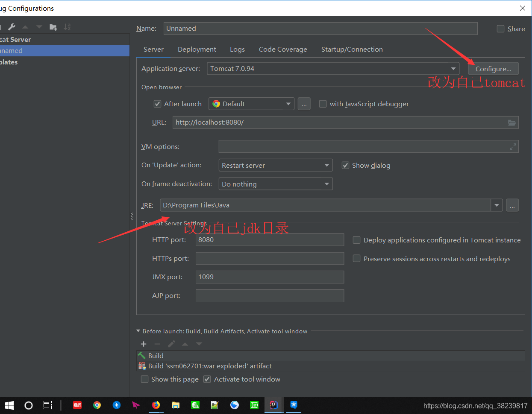Click the add before-launch task plus icon
Viewport: 532px width, 414px height.
tap(144, 344)
